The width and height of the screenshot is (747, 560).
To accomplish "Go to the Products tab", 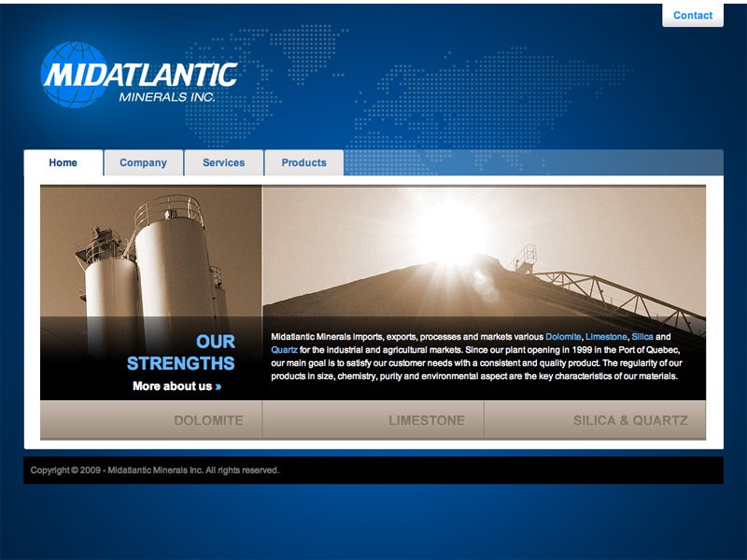I will point(304,162).
